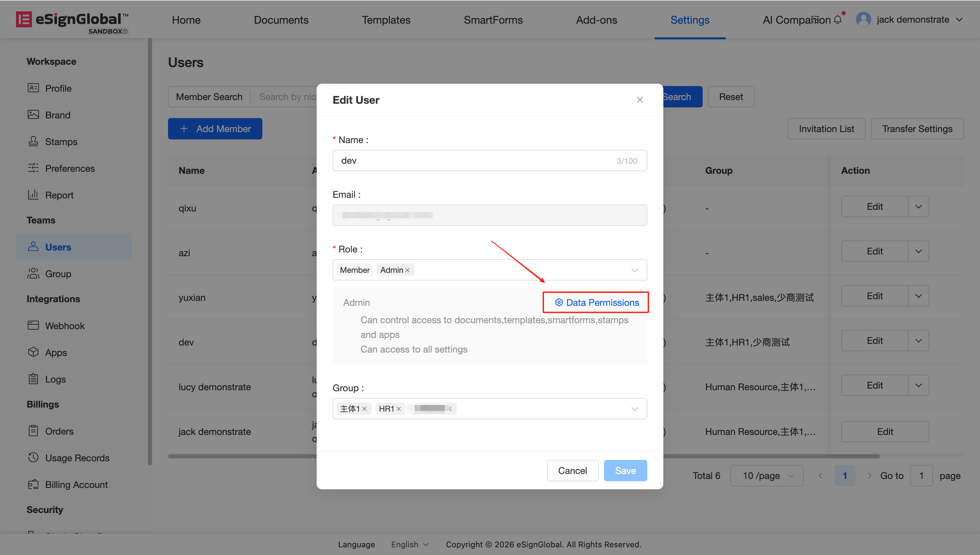Remove the 主体1 group tag
This screenshot has height=555, width=980.
click(365, 409)
